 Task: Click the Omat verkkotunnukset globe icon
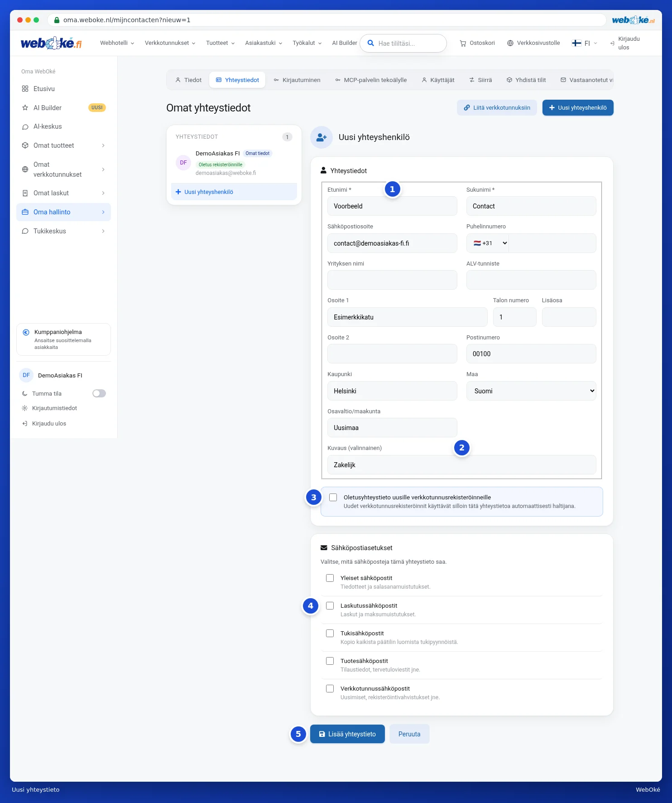(x=25, y=169)
